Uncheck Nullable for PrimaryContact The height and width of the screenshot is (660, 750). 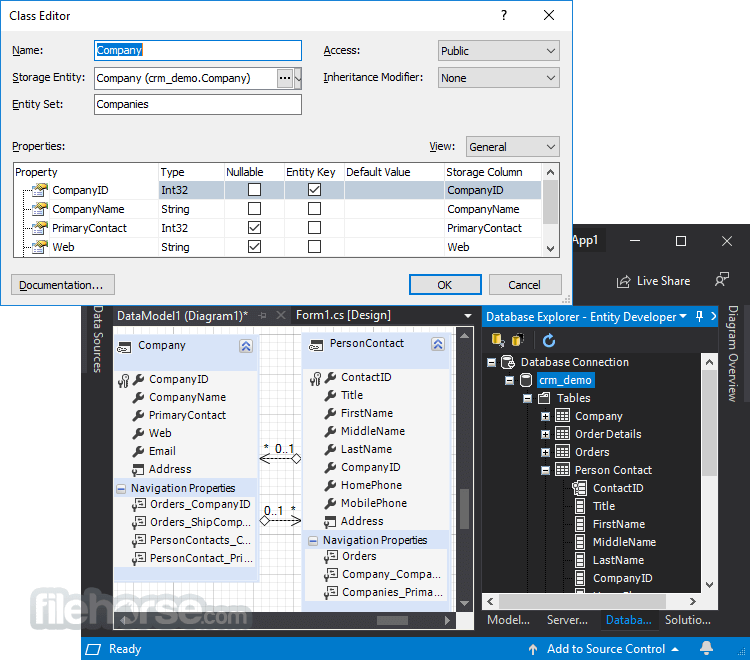click(254, 228)
